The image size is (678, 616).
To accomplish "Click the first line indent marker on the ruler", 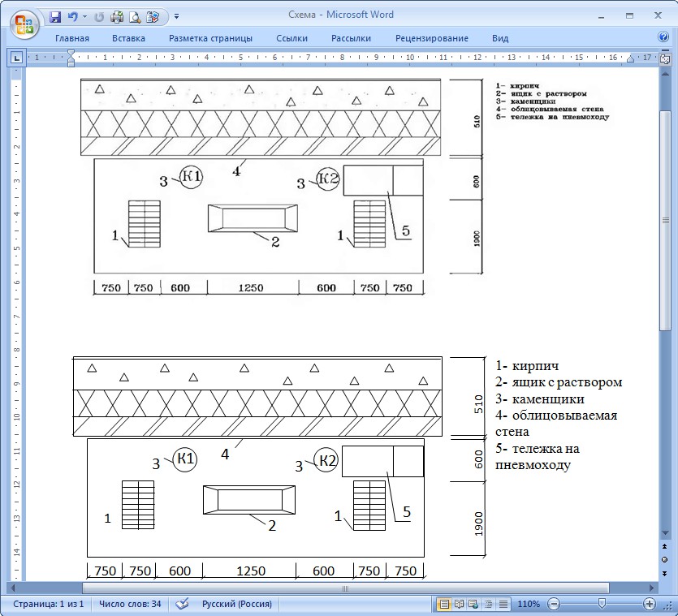I will [x=71, y=54].
